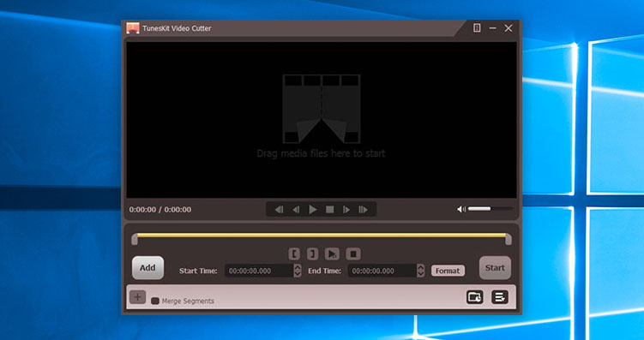Open the Format settings
The height and width of the screenshot is (340, 644).
tap(448, 271)
